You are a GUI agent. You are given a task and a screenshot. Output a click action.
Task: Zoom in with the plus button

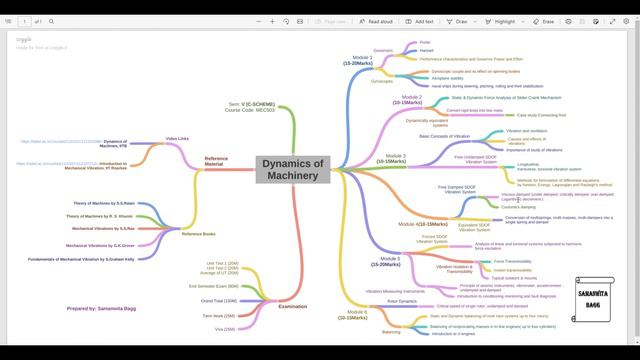[272, 21]
